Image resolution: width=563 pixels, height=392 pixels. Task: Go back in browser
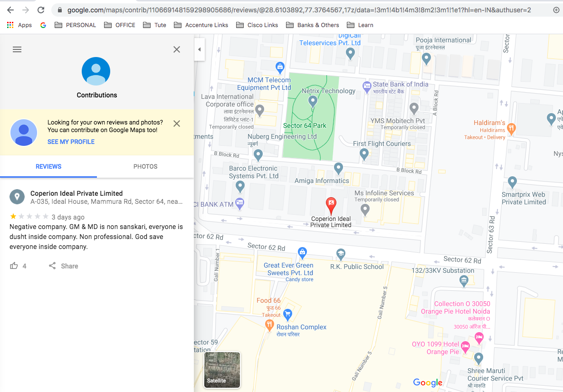point(10,10)
